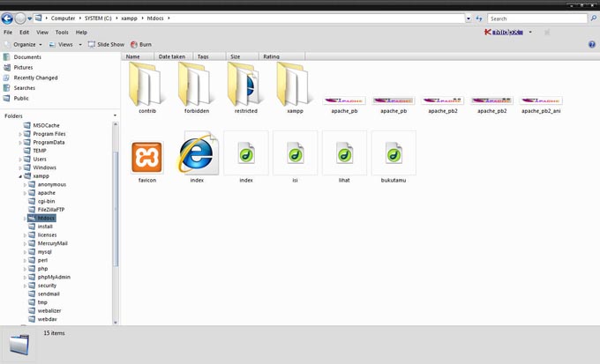The height and width of the screenshot is (364, 600).
Task: Expand the Users tree node
Action: (x=20, y=160)
